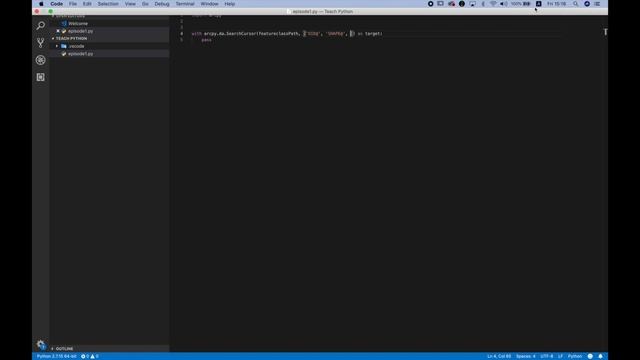Open the Code application menu

pos(56,4)
